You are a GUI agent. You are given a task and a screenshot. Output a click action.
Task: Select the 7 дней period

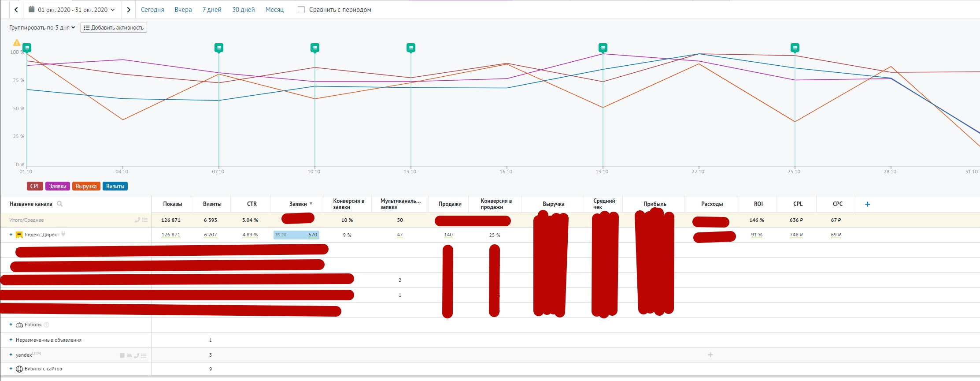pyautogui.click(x=212, y=10)
